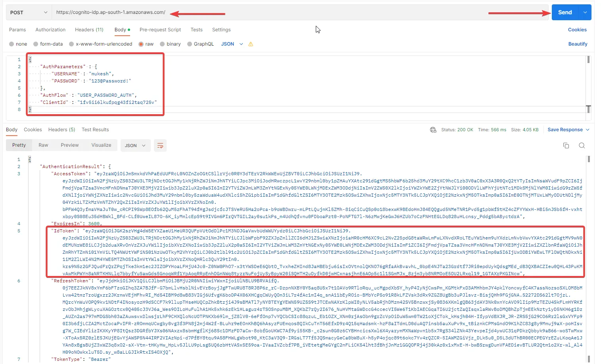This screenshot has width=601, height=364.
Task: Open the Send button dropdown arrow
Action: (x=585, y=12)
